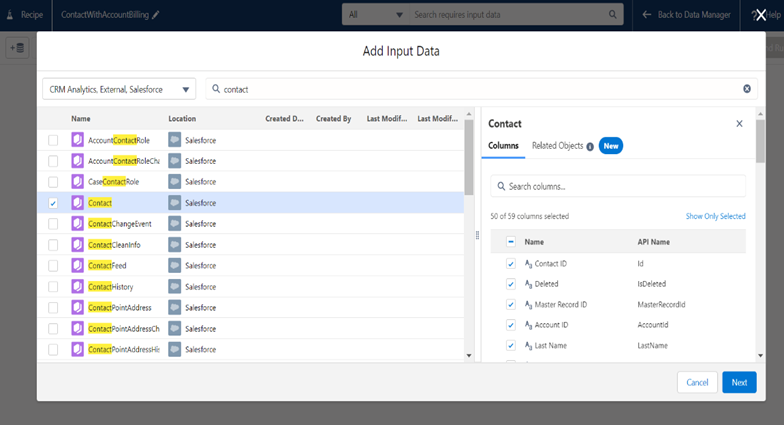
Task: Sort by the Location column header
Action: 182,118
